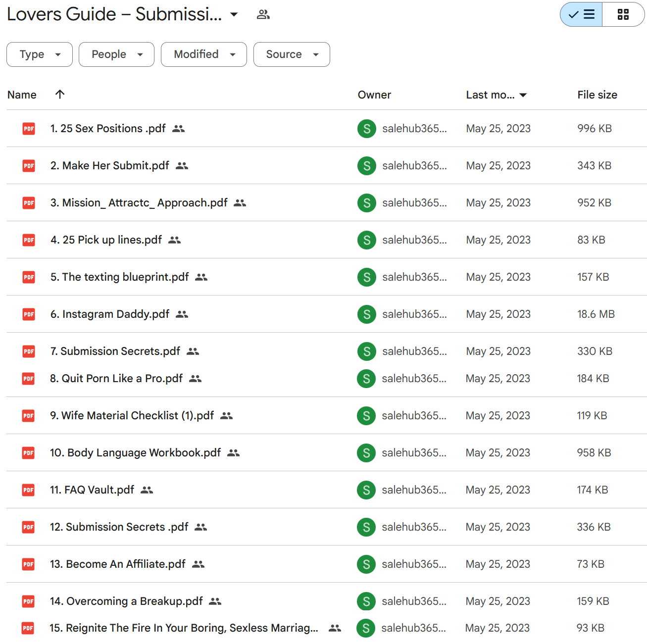Click owner avatar on Instagram Daddy row
This screenshot has height=644, width=647.
point(367,314)
